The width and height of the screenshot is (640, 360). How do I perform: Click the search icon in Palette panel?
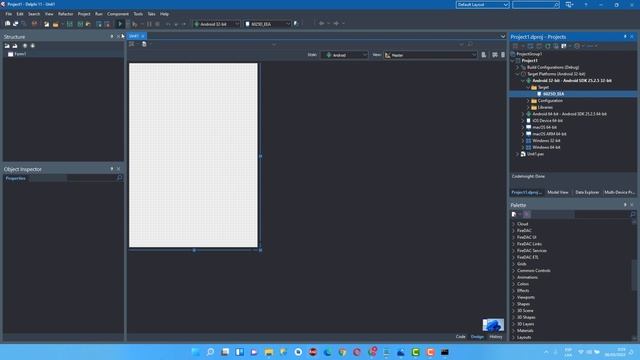point(633,214)
